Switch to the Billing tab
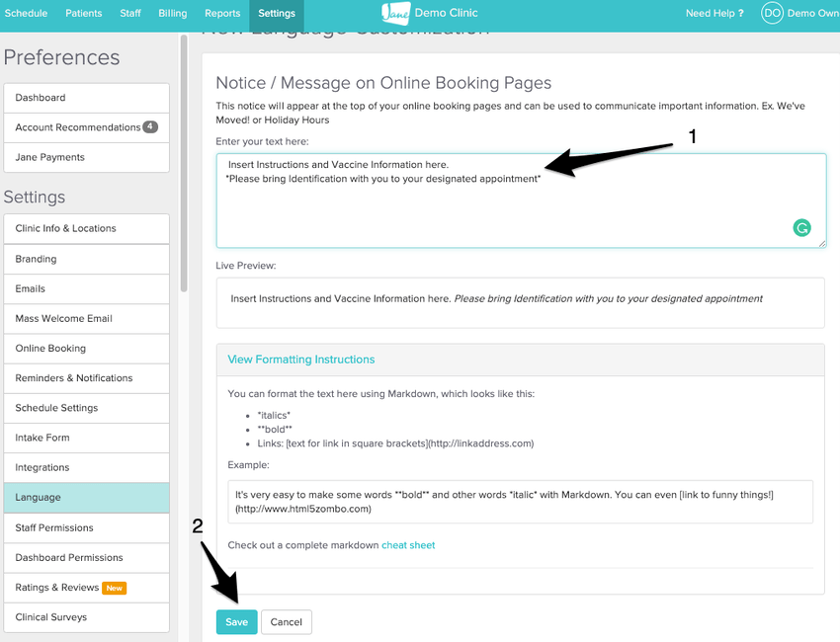Screen dimensions: 840x642 click(x=173, y=13)
